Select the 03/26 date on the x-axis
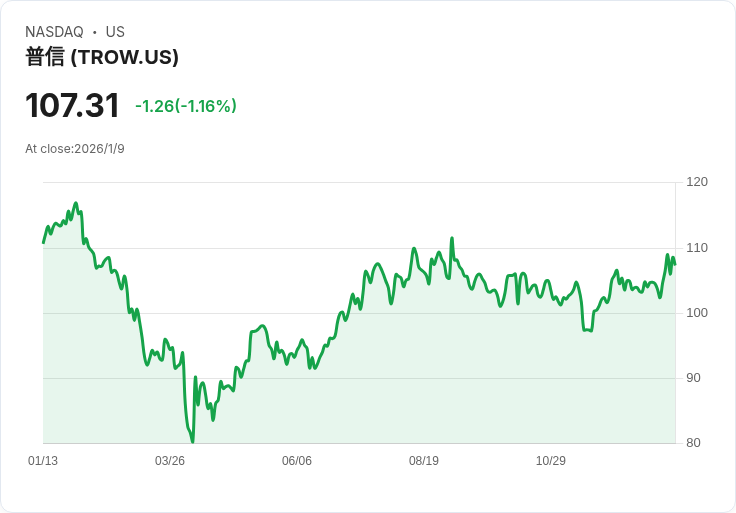 tap(170, 461)
